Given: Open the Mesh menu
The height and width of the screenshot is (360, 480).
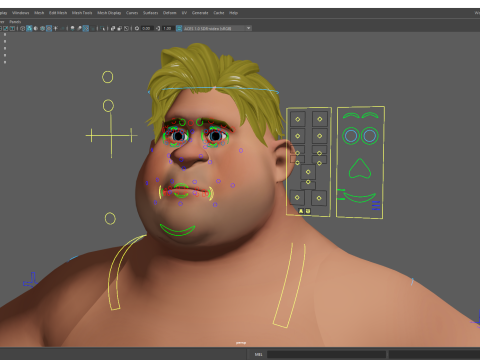Looking at the screenshot, I should click(x=39, y=13).
